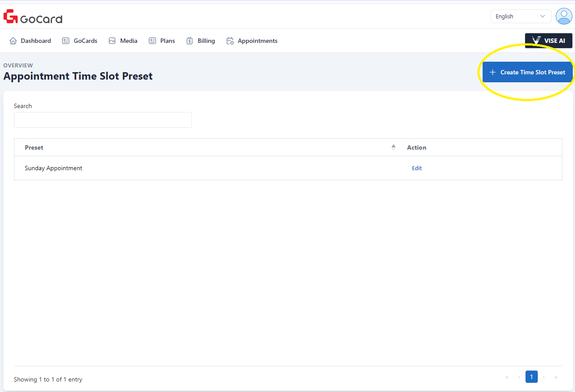Open the VISE AI button
The image size is (575, 392).
[x=548, y=41]
